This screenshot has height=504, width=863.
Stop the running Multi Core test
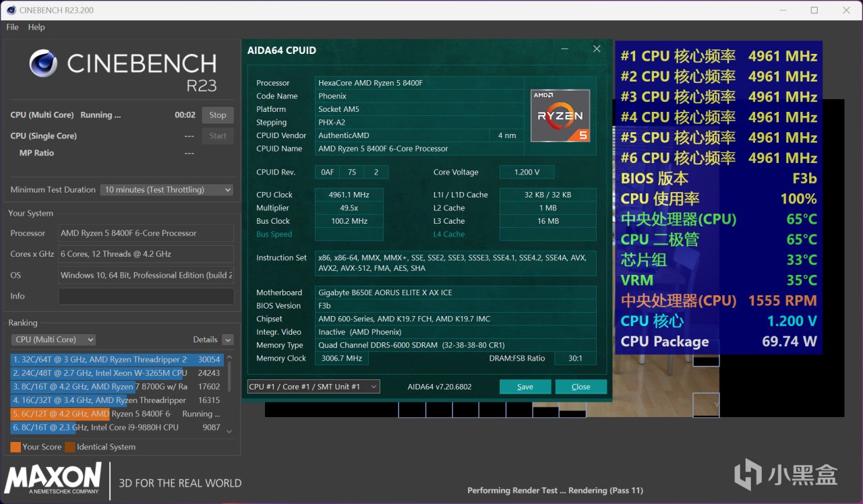(218, 115)
